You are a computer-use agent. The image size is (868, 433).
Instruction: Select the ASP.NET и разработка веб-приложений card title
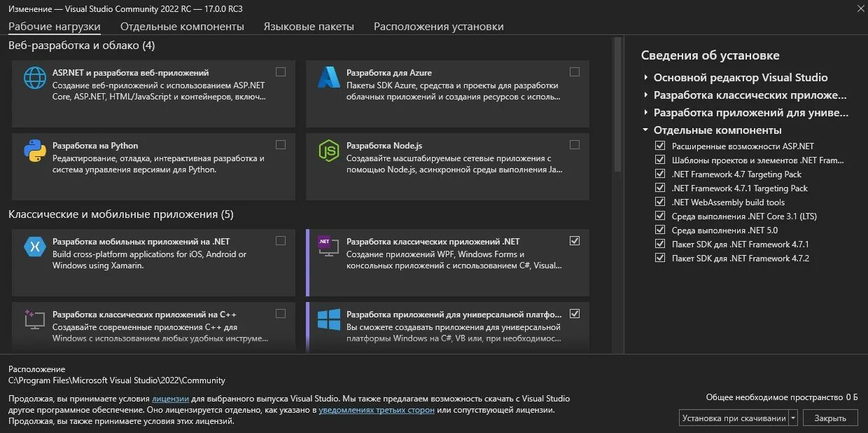point(130,73)
